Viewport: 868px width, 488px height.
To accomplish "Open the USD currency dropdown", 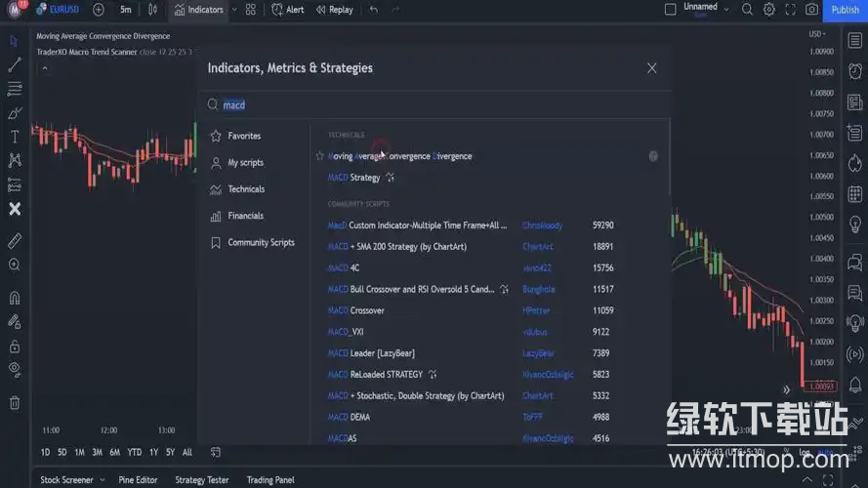I will click(x=818, y=34).
